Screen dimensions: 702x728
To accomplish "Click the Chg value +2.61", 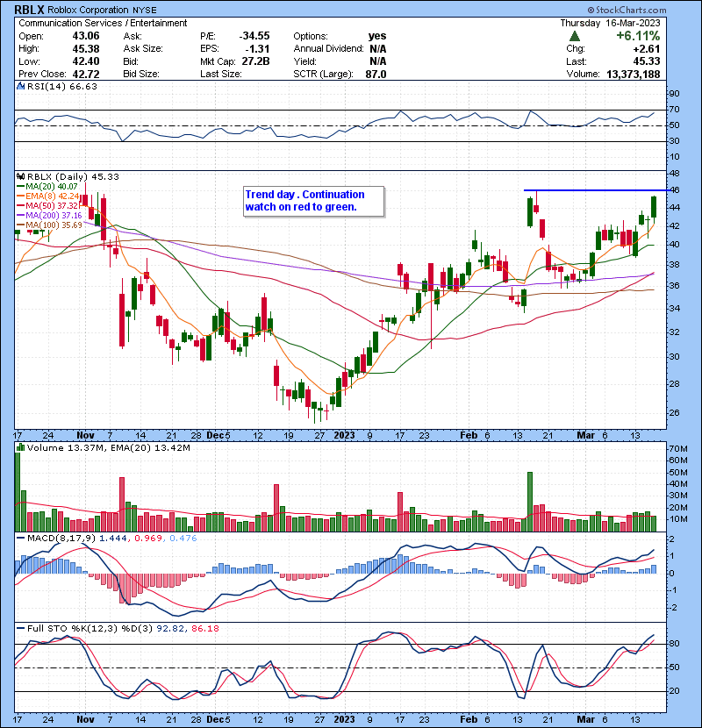I will pyautogui.click(x=646, y=49).
